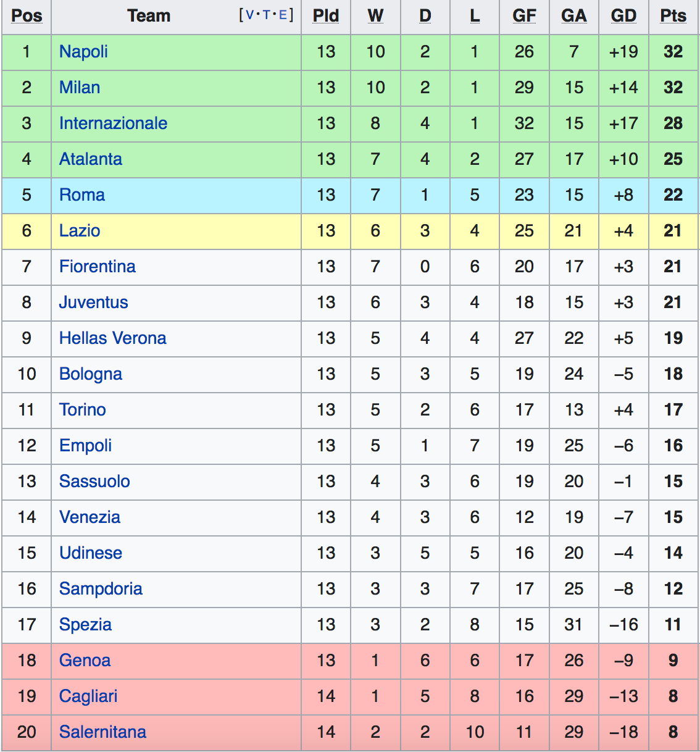Click the V (view template) link
This screenshot has width=700, height=752.
click(x=249, y=15)
